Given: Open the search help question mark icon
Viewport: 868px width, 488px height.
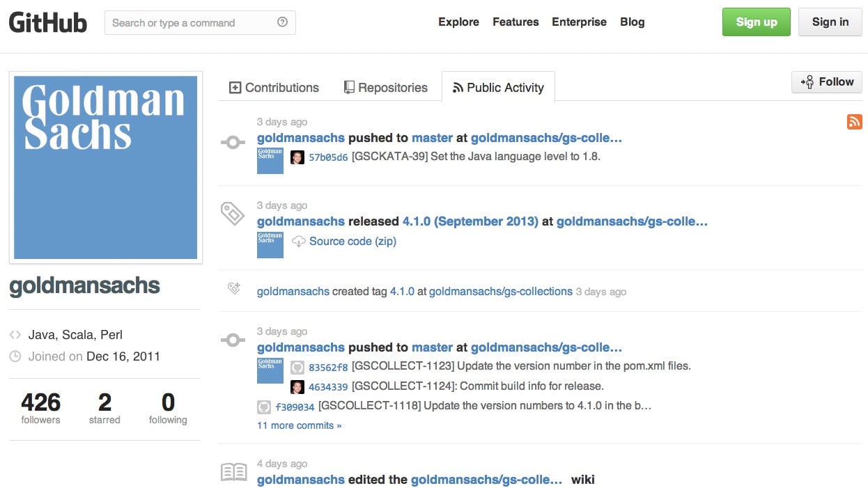Looking at the screenshot, I should [282, 22].
